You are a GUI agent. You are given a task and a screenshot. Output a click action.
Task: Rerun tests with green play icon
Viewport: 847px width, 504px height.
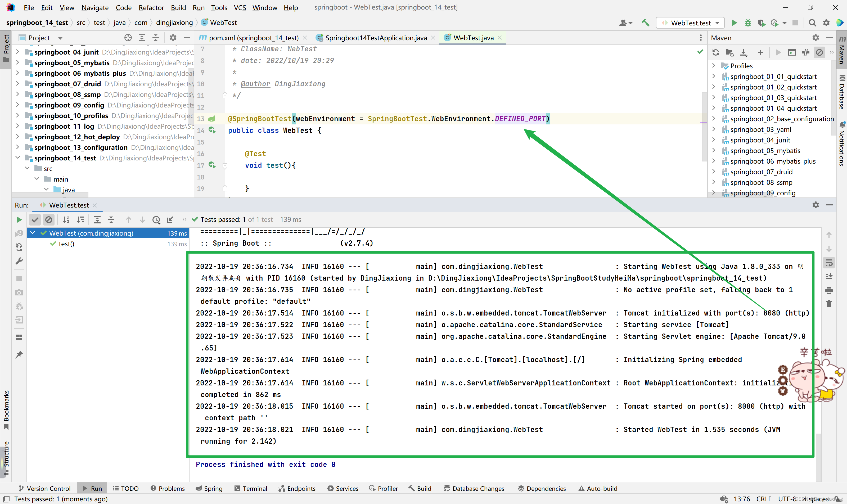(x=19, y=220)
